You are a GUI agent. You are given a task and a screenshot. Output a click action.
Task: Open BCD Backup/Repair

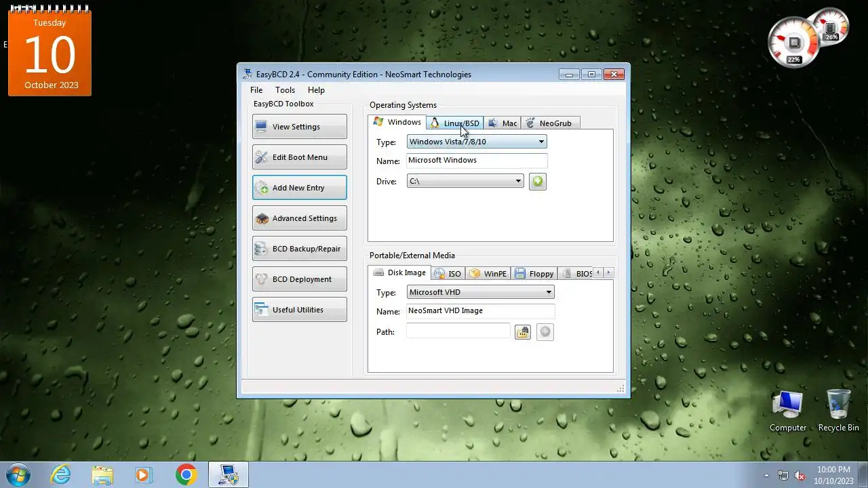pyautogui.click(x=299, y=249)
